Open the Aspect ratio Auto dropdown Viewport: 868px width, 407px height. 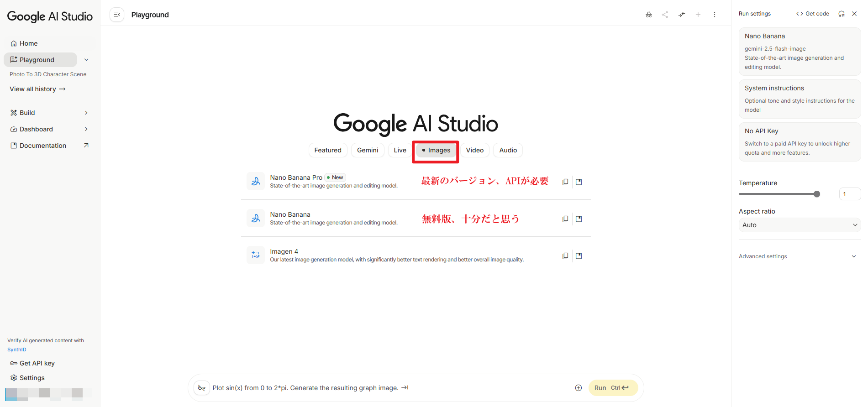click(x=800, y=225)
